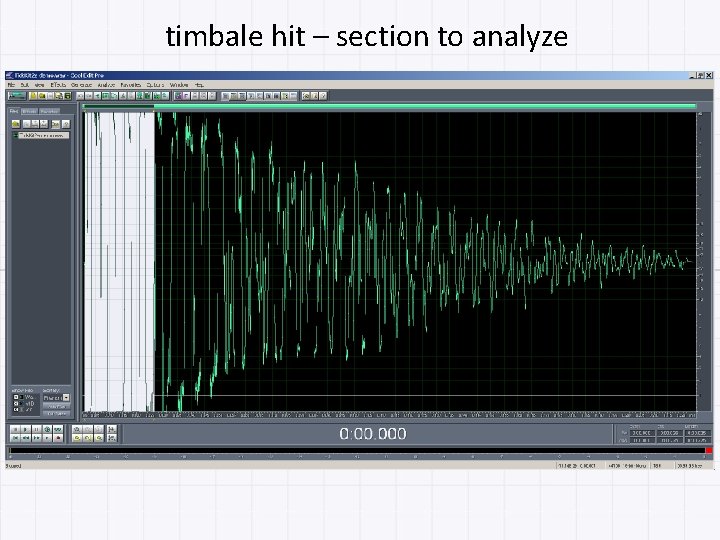Click the Go to End transport button
Screen dimensions: 720x540
(x=47, y=438)
